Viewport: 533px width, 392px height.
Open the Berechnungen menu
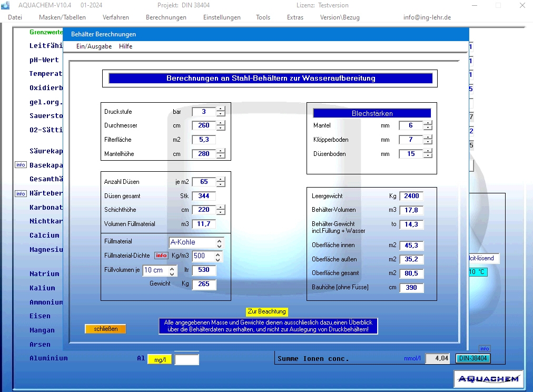point(166,17)
